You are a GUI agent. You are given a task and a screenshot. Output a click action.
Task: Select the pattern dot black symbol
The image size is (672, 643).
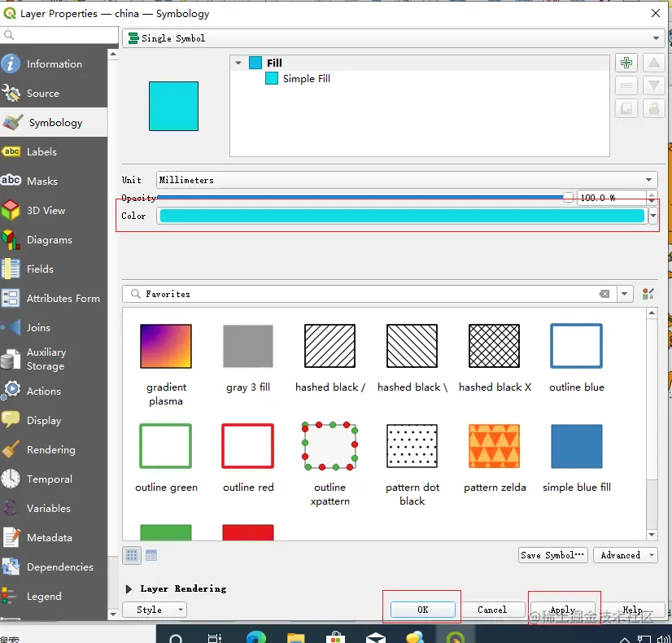click(412, 446)
